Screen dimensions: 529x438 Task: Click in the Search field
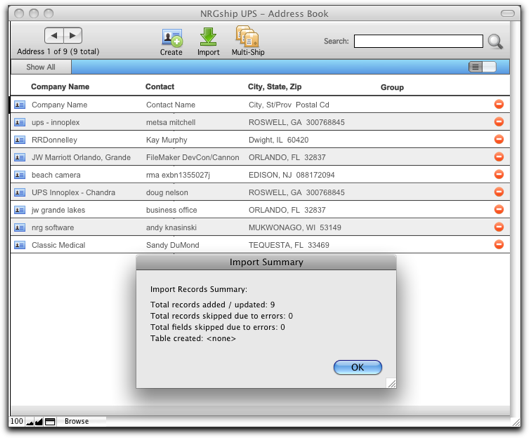pos(418,41)
